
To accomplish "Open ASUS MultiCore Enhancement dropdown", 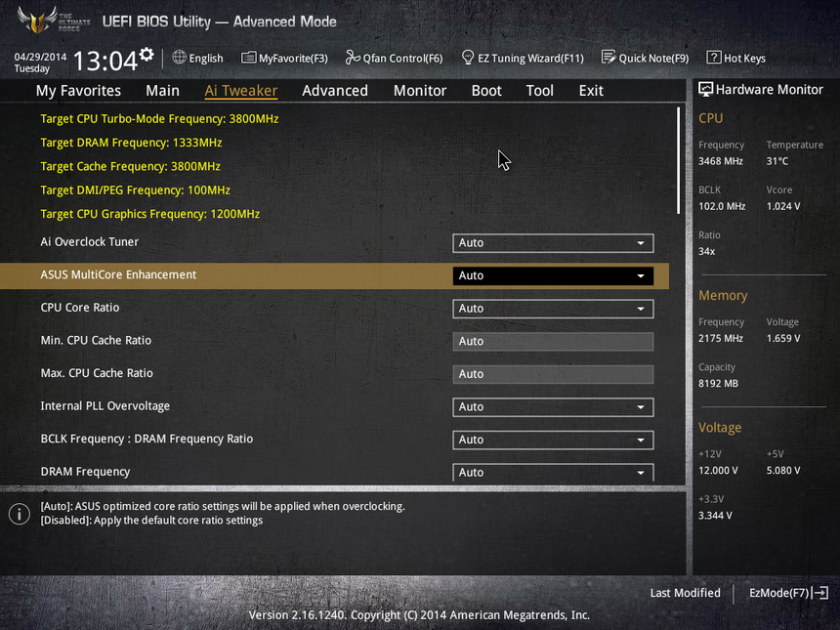I will (x=553, y=275).
